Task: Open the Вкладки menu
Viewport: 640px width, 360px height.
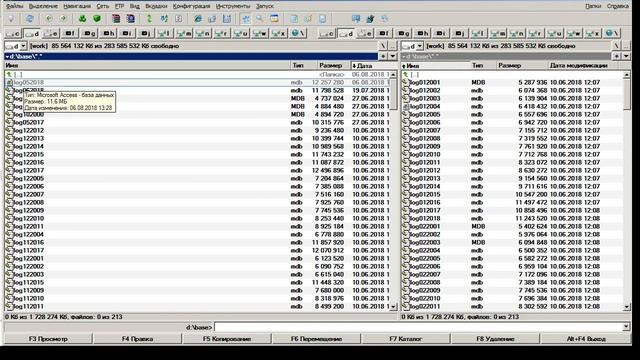Action: [156, 6]
